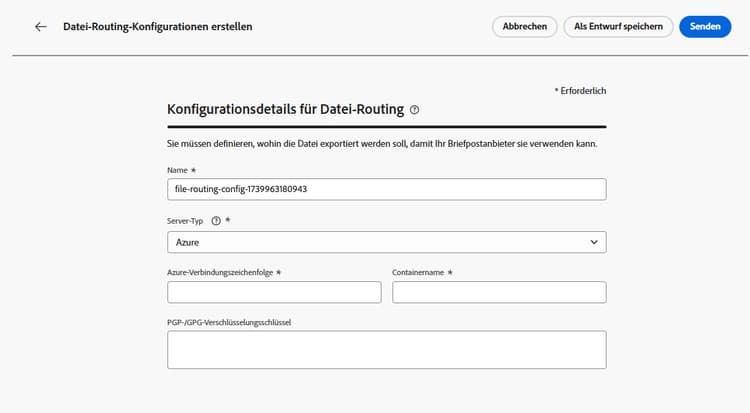
Task: Click Als Entwurf speichern
Action: (618, 27)
